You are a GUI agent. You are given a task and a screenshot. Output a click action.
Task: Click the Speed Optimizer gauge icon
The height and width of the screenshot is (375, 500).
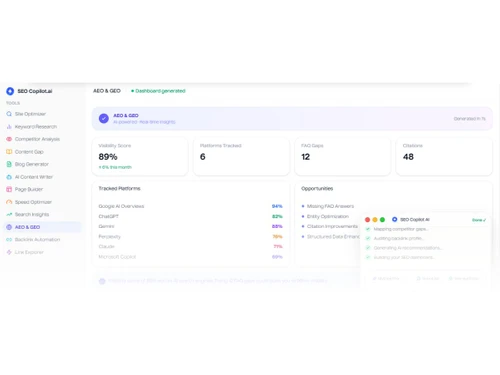point(9,202)
